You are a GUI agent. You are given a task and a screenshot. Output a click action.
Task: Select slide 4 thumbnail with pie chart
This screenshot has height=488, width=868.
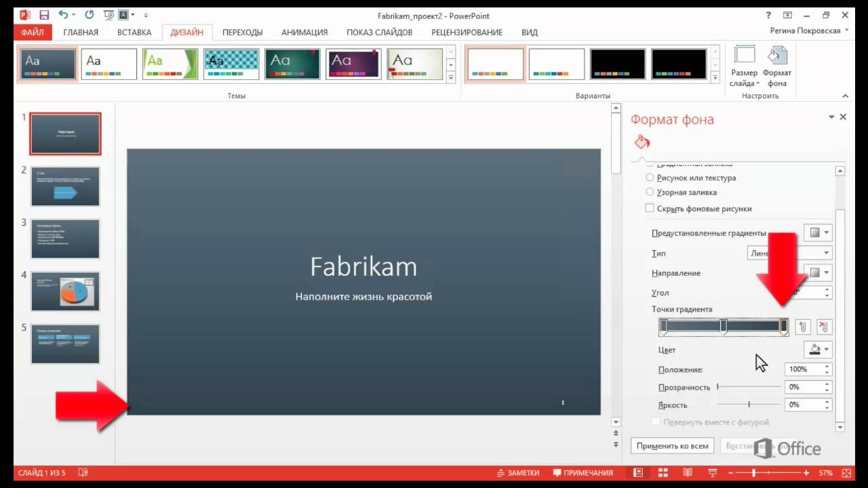65,291
